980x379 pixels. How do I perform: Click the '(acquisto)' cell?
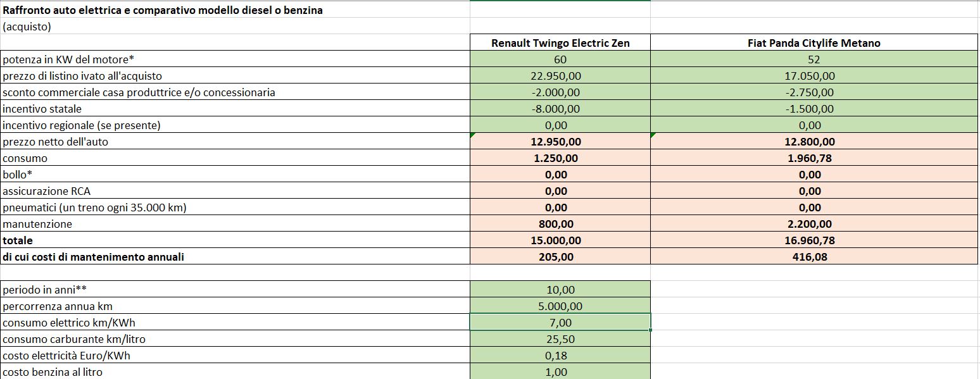point(235,27)
